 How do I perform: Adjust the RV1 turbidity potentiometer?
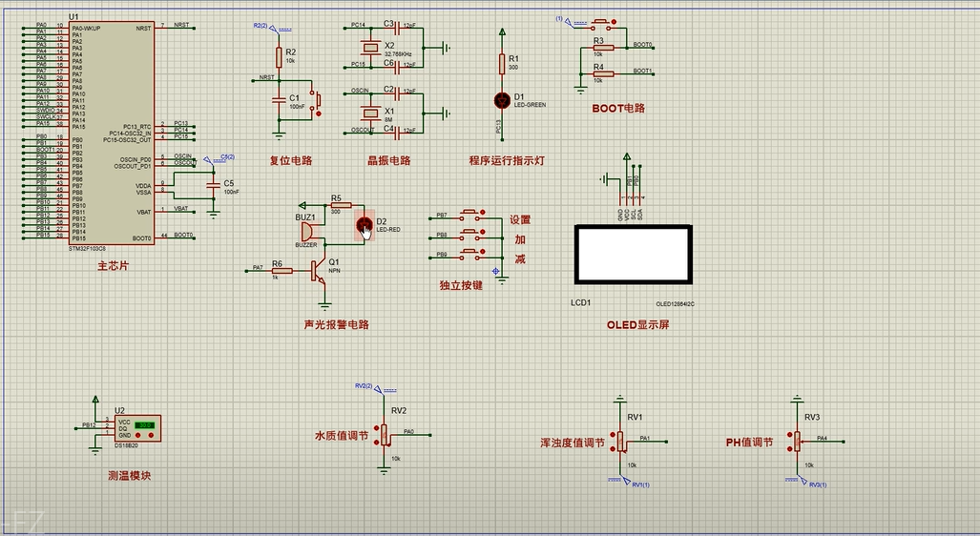click(x=620, y=442)
